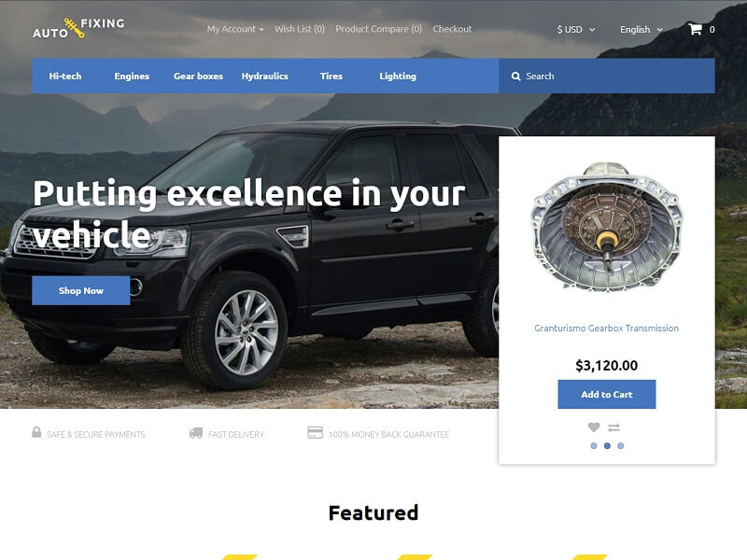Open the Engines category menu
747x560 pixels.
coord(132,77)
